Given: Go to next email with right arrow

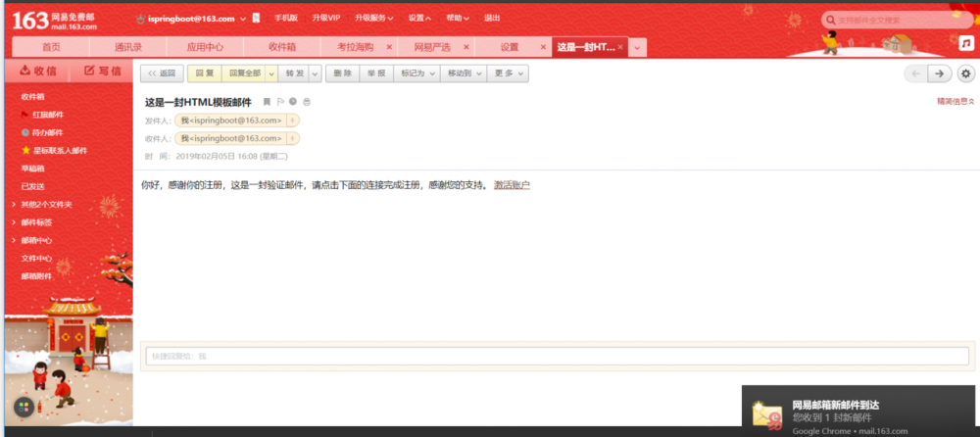Looking at the screenshot, I should 940,73.
